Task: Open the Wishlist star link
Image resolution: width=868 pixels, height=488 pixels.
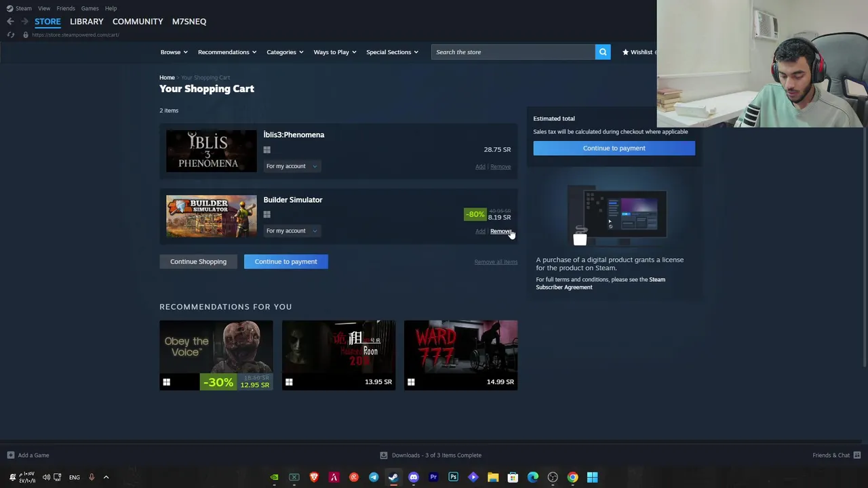Action: point(638,52)
